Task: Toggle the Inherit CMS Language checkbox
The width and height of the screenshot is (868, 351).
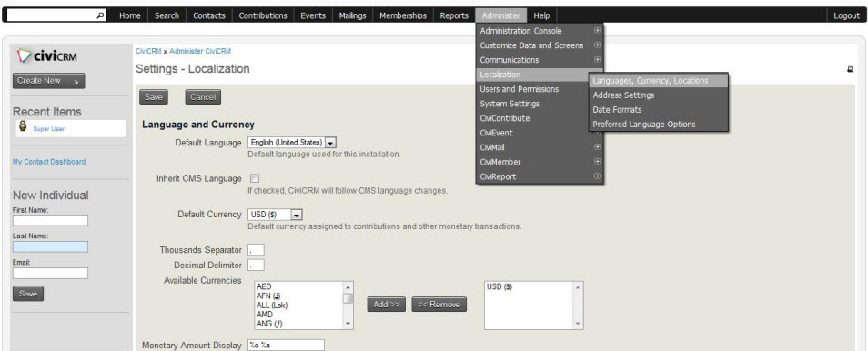Action: pyautogui.click(x=255, y=178)
